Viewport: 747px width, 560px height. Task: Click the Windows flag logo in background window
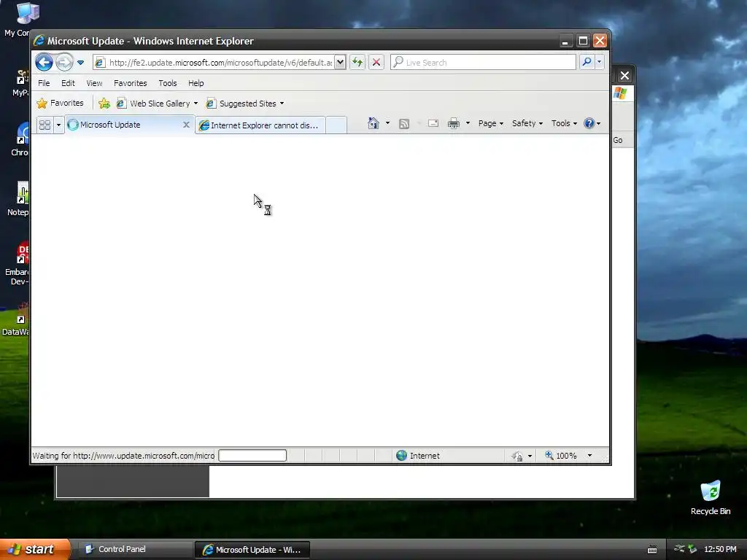[620, 93]
